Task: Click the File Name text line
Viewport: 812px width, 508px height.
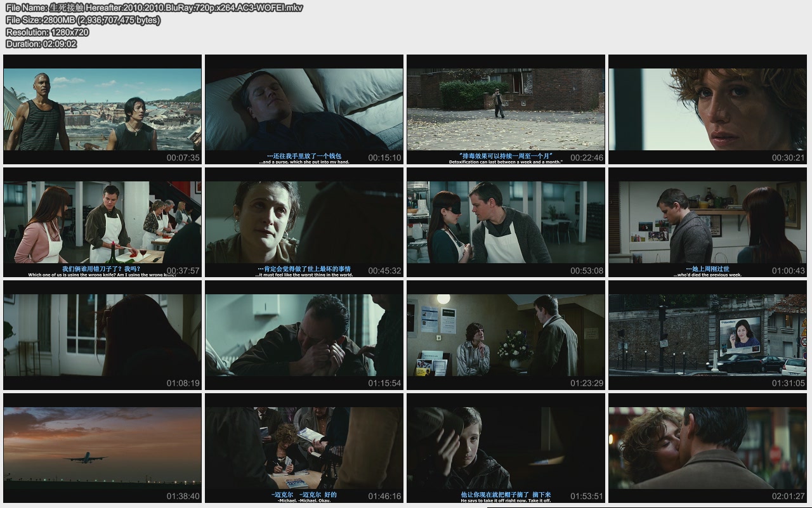Action: point(154,8)
